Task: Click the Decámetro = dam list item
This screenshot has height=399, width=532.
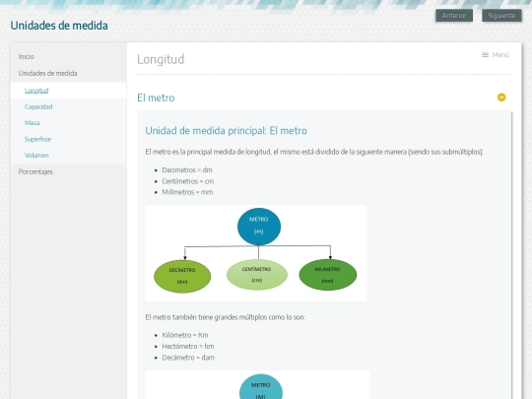Action: point(188,358)
